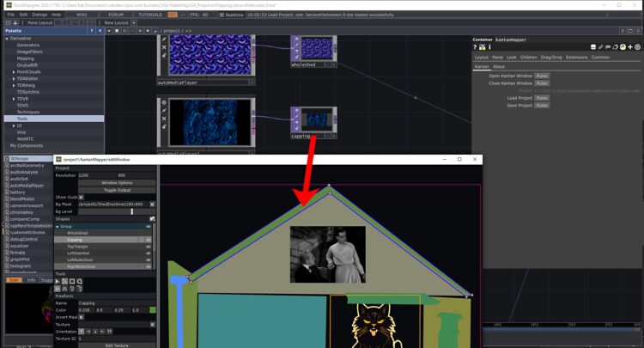Open the FORUM link in top bar
644x348 pixels.
coord(116,15)
